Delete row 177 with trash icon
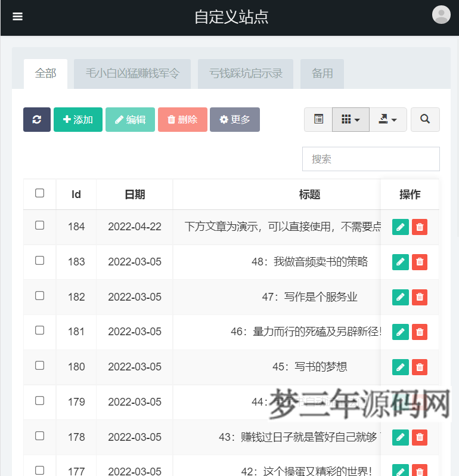The width and height of the screenshot is (459, 476). coord(420,471)
